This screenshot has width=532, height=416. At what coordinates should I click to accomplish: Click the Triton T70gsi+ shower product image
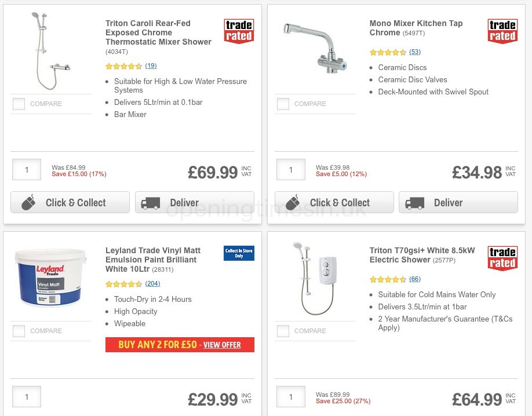coord(315,278)
